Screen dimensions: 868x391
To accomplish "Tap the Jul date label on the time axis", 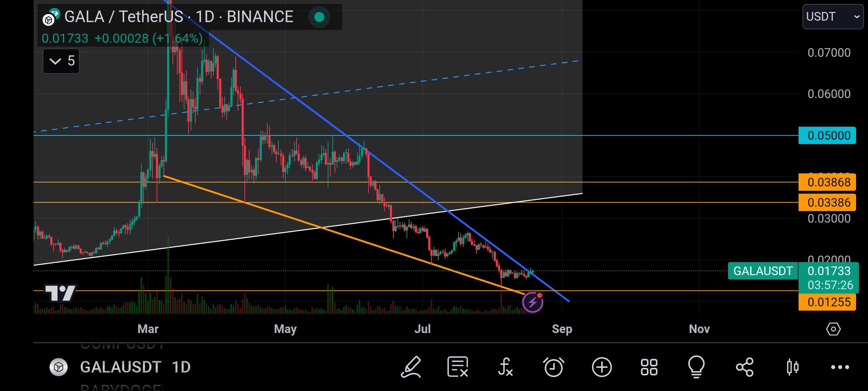I will click(422, 329).
